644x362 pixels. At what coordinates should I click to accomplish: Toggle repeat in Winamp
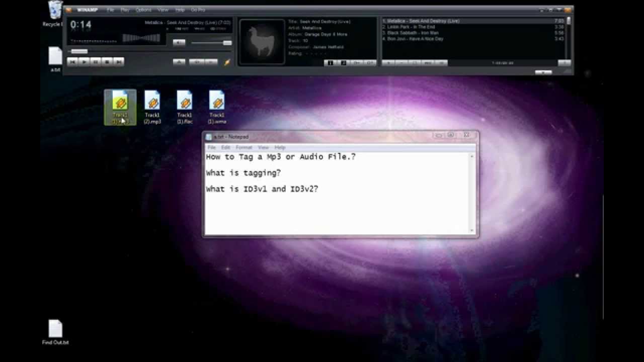pyautogui.click(x=211, y=62)
